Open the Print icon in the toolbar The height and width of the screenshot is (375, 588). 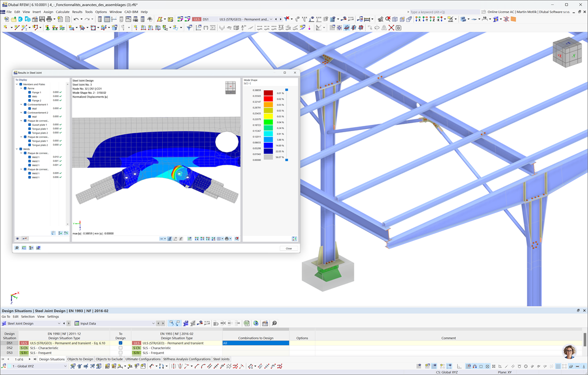[48, 19]
